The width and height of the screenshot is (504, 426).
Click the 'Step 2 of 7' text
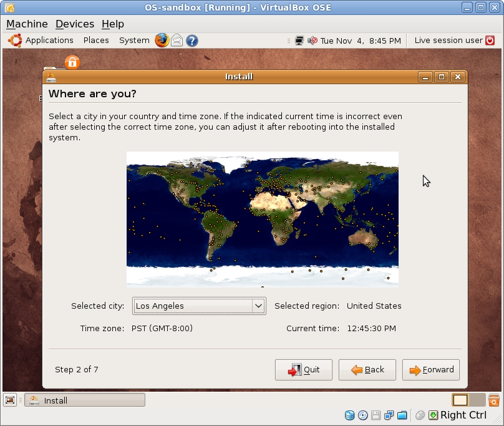(x=77, y=369)
